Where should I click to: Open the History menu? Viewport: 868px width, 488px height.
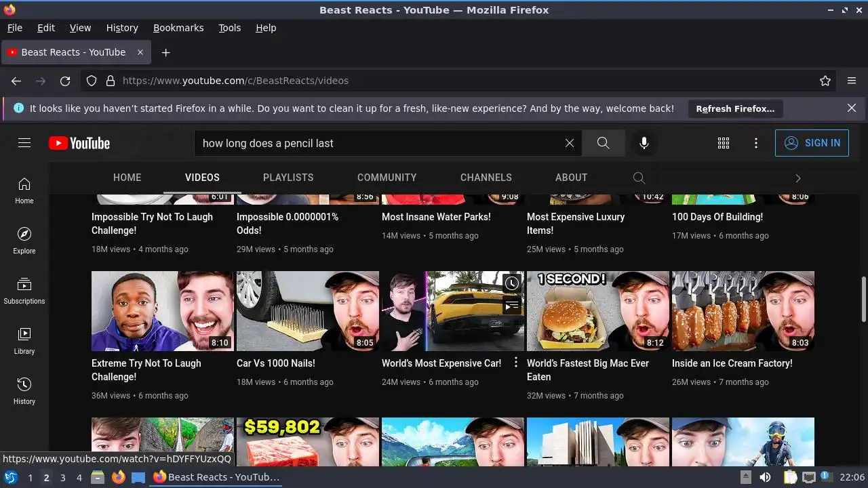[x=122, y=28]
